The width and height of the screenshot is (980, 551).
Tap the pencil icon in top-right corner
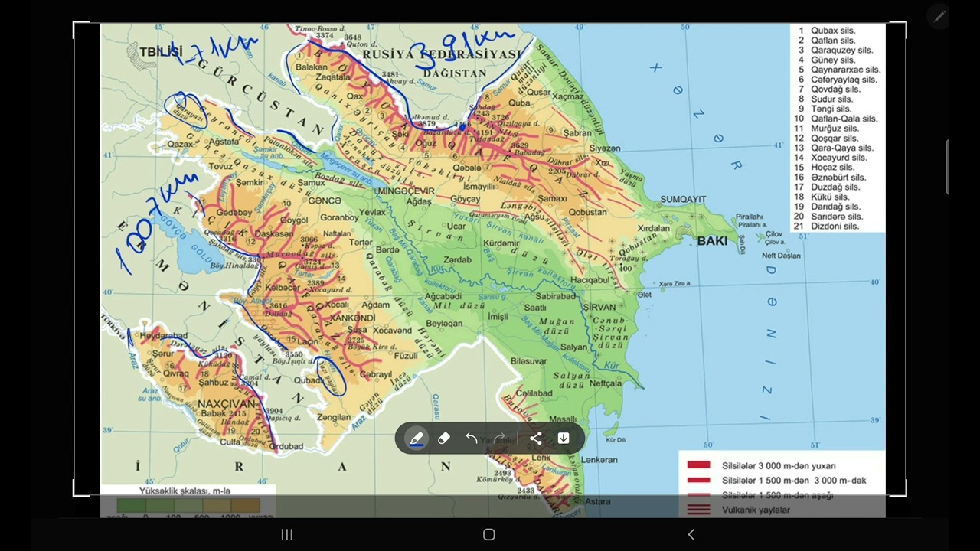tap(939, 16)
